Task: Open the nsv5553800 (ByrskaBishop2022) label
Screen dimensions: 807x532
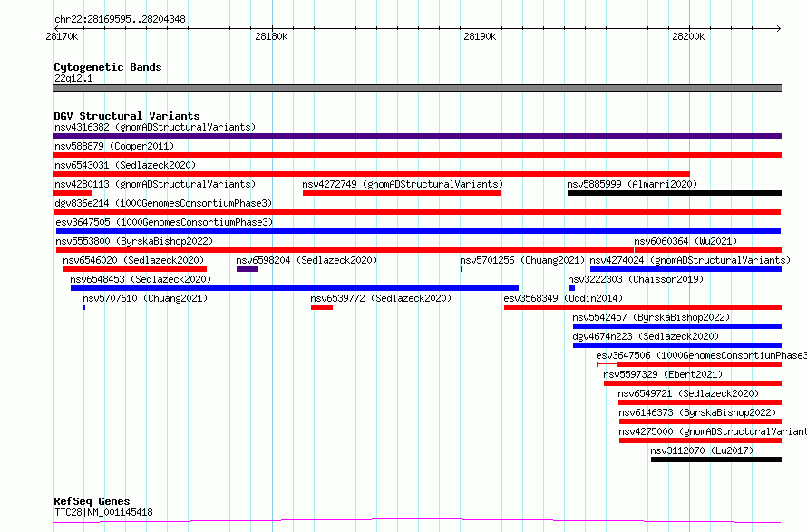Action: click(x=134, y=241)
